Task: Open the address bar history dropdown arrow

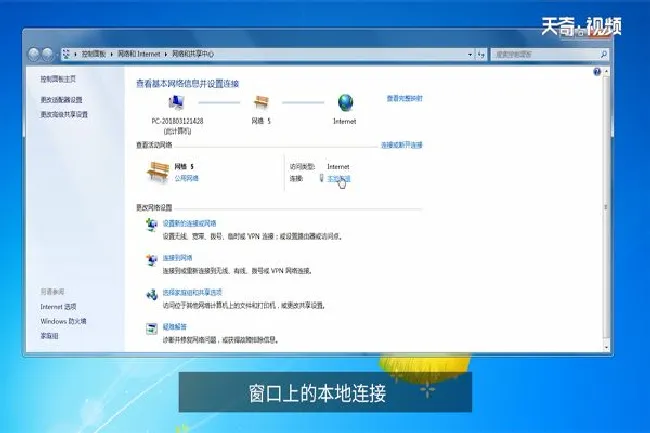Action: [470, 54]
